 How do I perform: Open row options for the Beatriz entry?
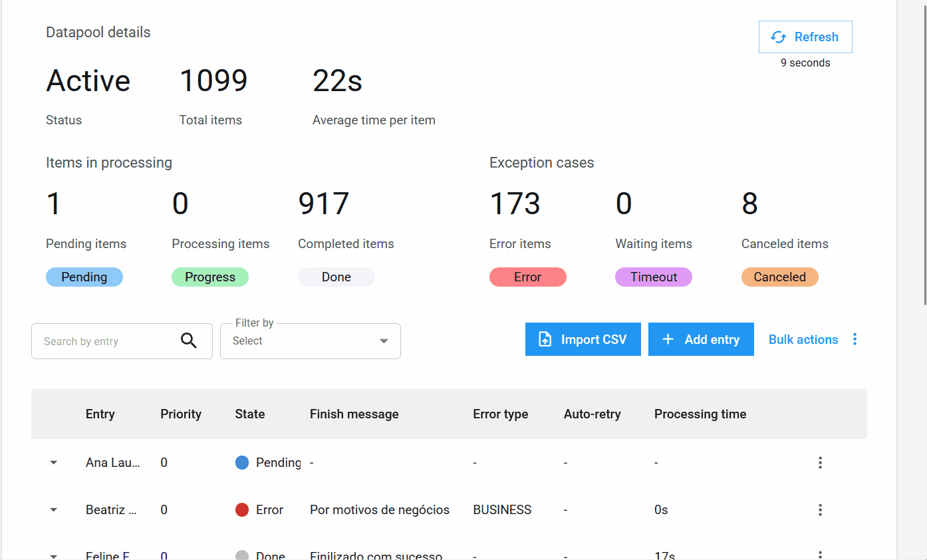(820, 509)
